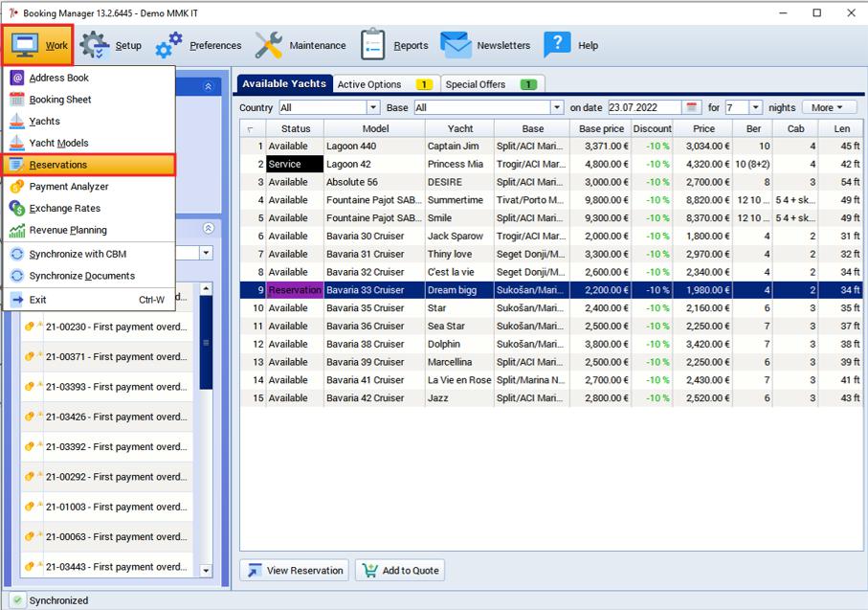Click the Preferences blue gears icon

tap(168, 45)
